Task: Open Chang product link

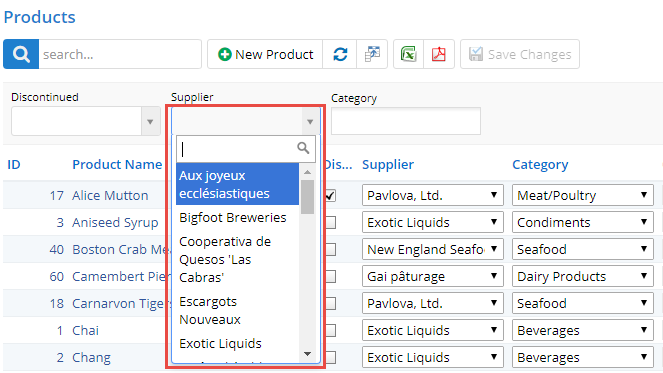Action: coord(91,357)
